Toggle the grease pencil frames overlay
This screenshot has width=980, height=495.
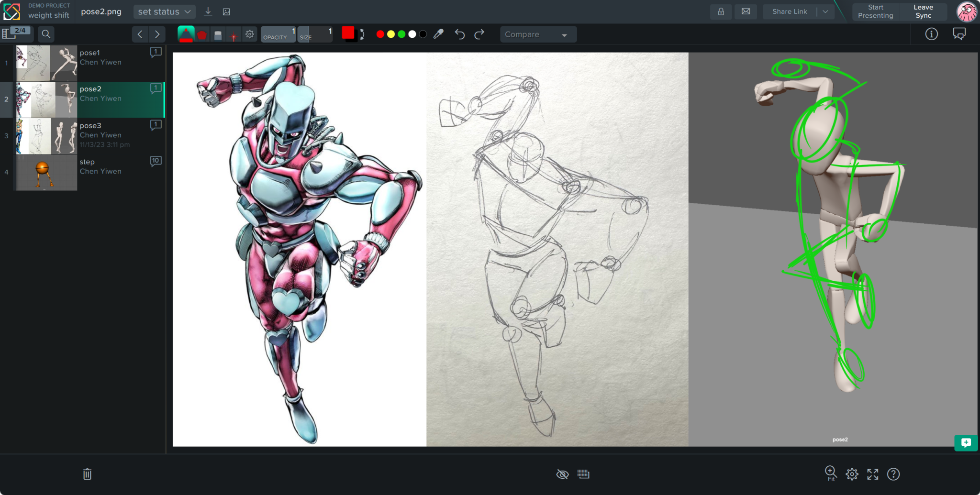coord(584,474)
